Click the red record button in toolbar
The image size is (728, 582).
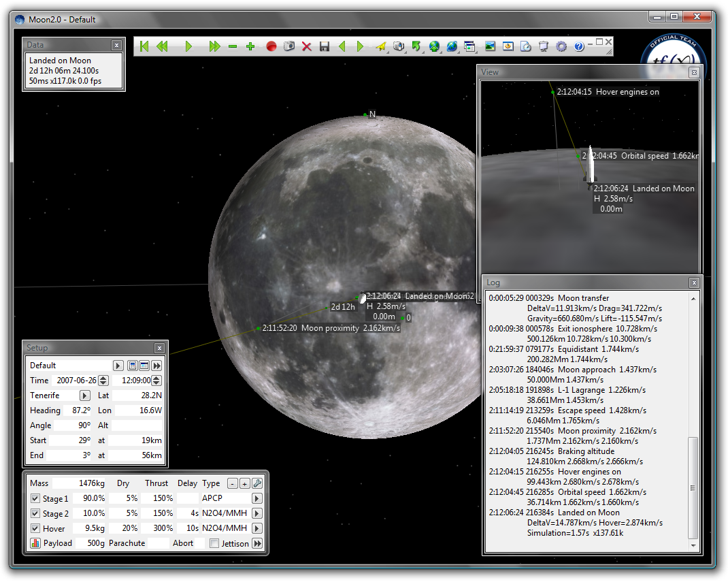coord(271,47)
